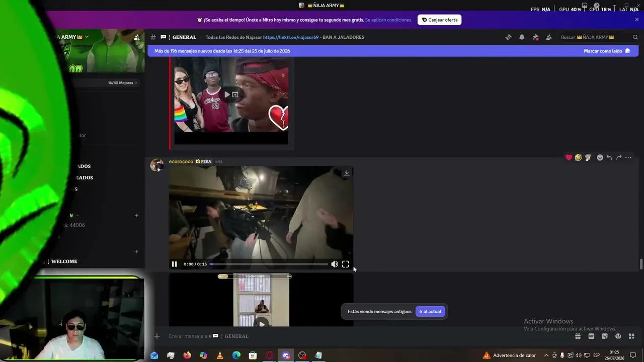The width and height of the screenshot is (644, 362).
Task: Open Threads icon in channel header
Action: pyautogui.click(x=509, y=37)
